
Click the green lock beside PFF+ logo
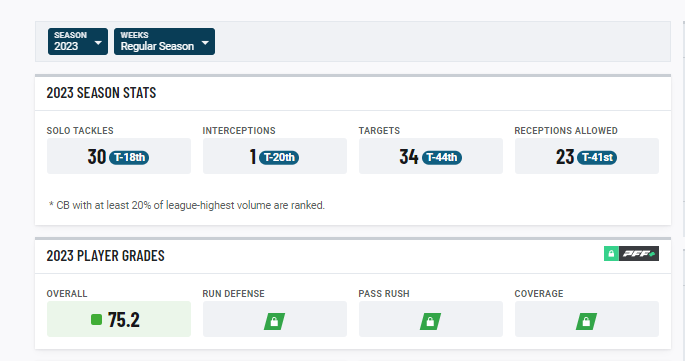click(612, 253)
